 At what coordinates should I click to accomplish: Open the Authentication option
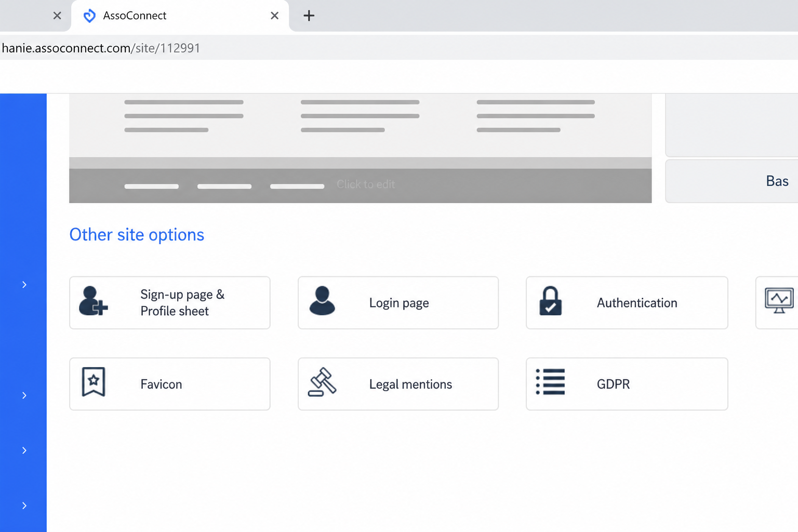627,303
